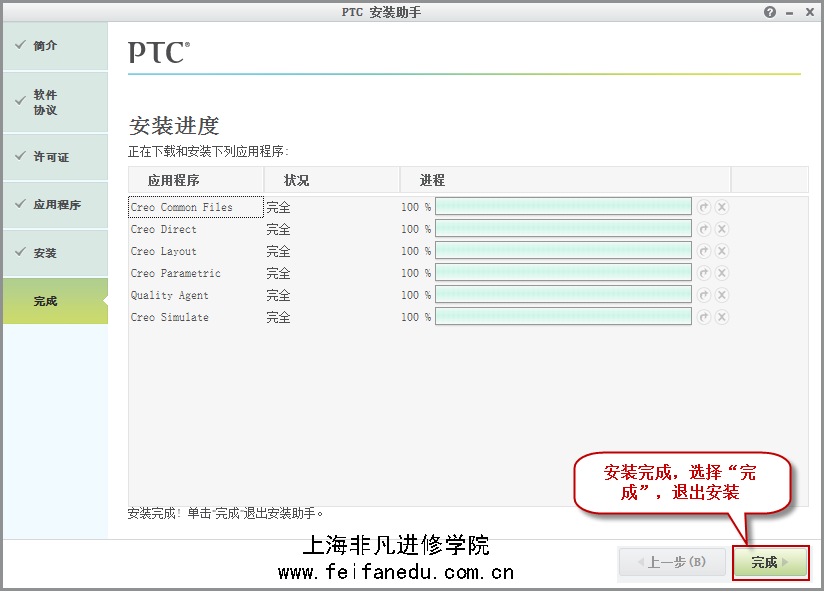This screenshot has width=824, height=591.
Task: Minimize the PTC installer window
Action: coord(789,13)
